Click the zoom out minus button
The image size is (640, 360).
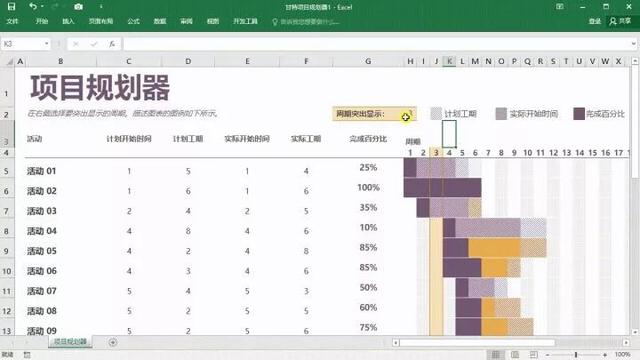pos(548,355)
